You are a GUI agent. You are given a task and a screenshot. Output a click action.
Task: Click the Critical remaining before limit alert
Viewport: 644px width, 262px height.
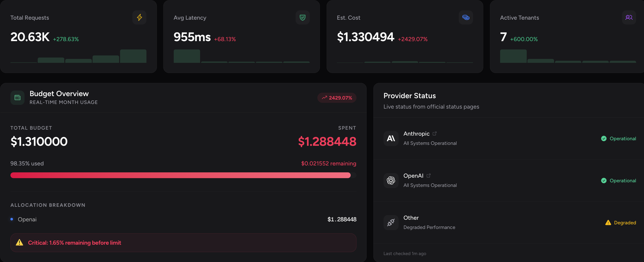pyautogui.click(x=183, y=243)
